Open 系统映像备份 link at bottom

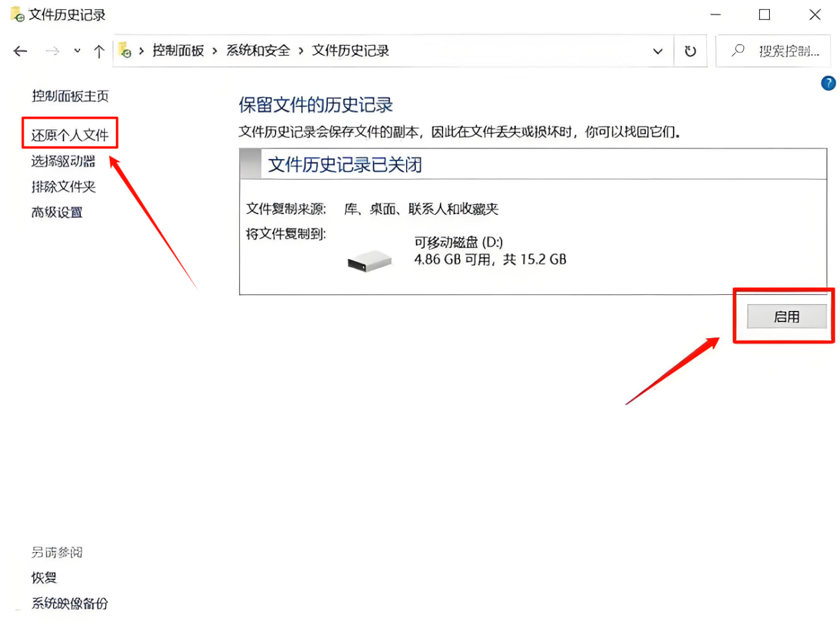point(70,603)
